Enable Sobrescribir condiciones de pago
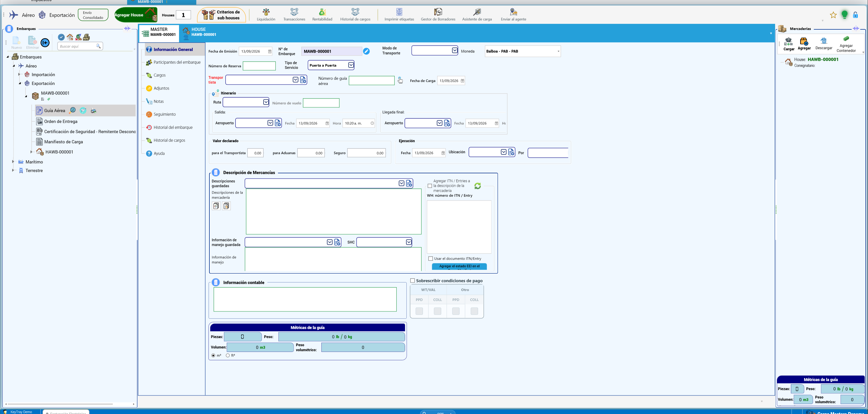Viewport: 868px width, 414px height. (x=413, y=281)
